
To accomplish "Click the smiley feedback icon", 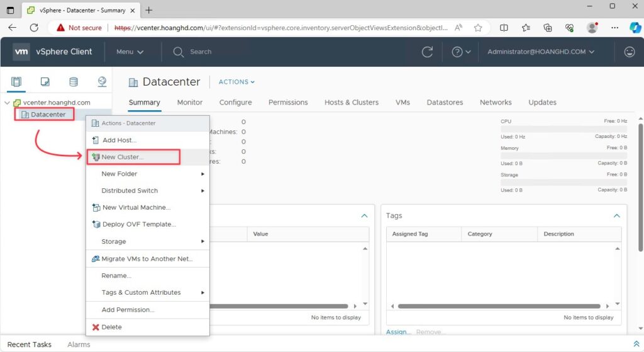I will (629, 52).
